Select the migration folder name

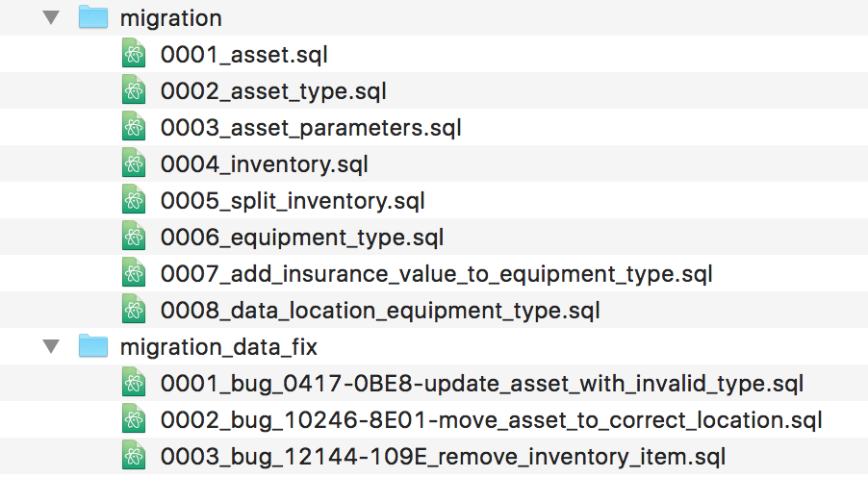coord(170,18)
